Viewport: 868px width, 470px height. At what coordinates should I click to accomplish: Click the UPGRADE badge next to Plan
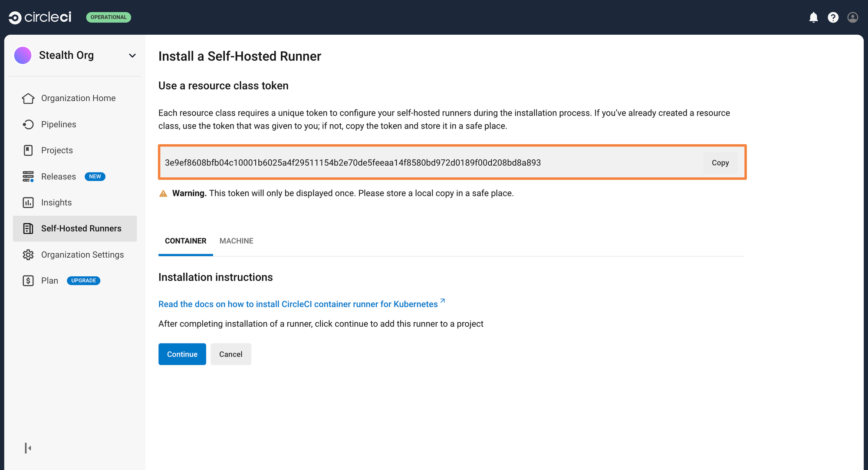click(83, 281)
